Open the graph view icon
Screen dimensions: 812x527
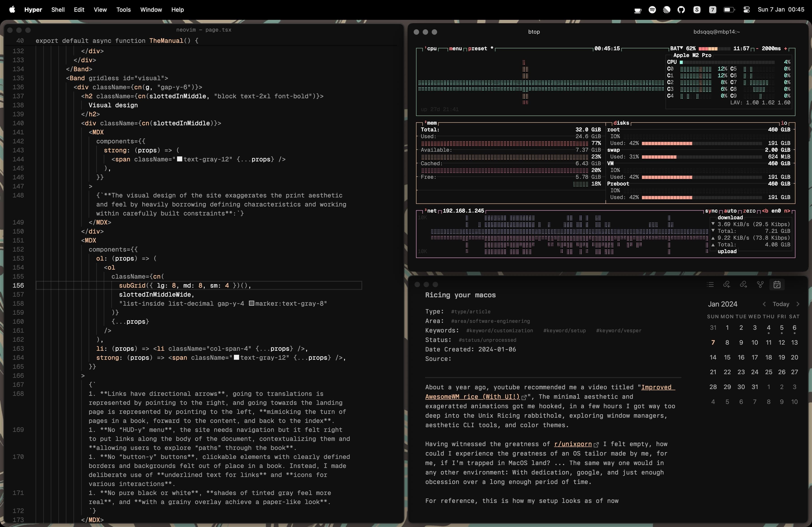tap(761, 285)
